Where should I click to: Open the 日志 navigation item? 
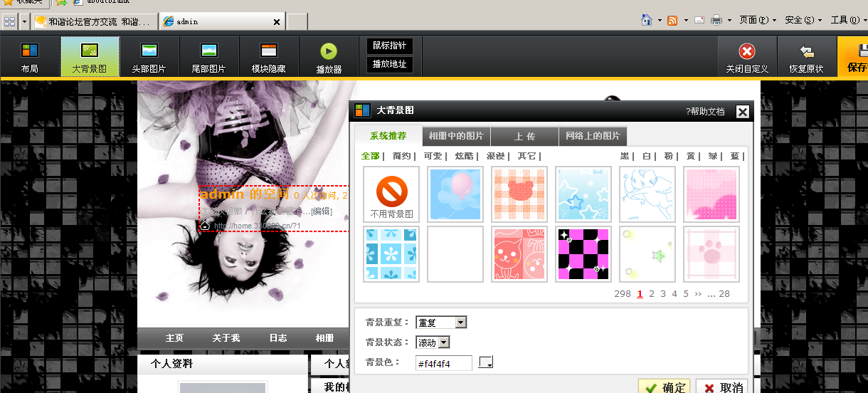point(278,338)
